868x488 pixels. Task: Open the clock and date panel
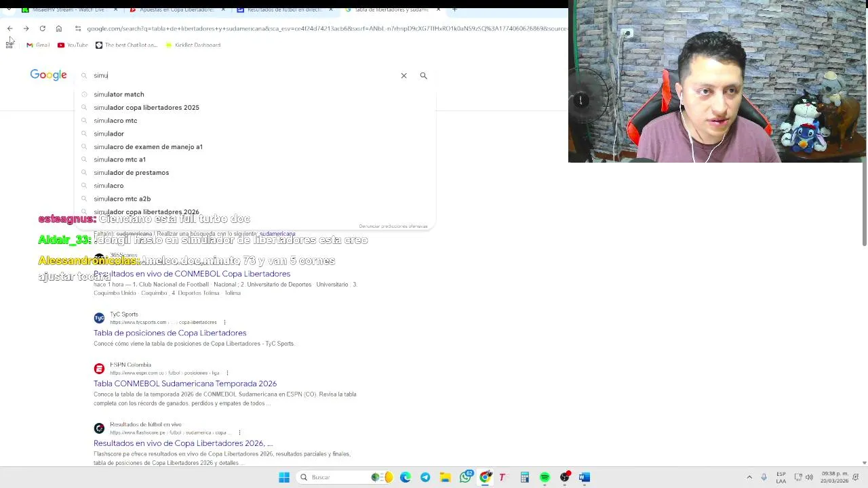pos(834,477)
